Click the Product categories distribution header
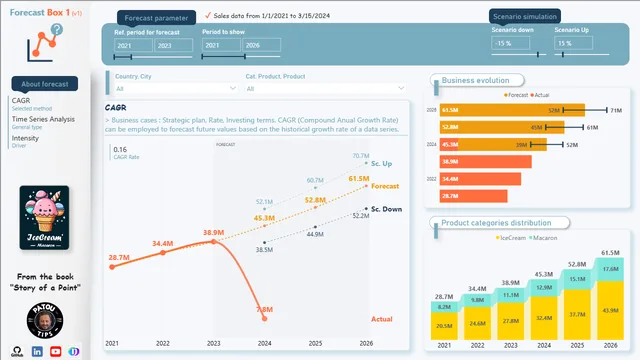The height and width of the screenshot is (360, 640). pos(500,223)
